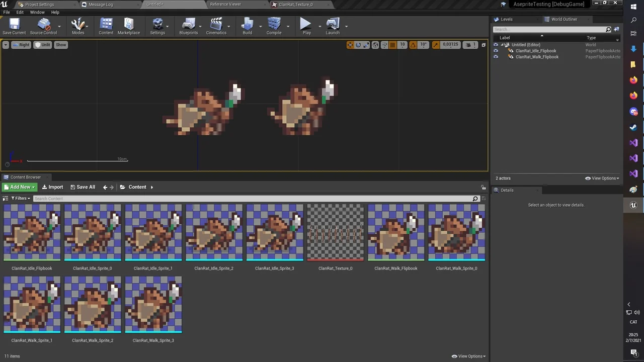The height and width of the screenshot is (362, 644).
Task: Click the Import button in Content Browser
Action: click(52, 187)
